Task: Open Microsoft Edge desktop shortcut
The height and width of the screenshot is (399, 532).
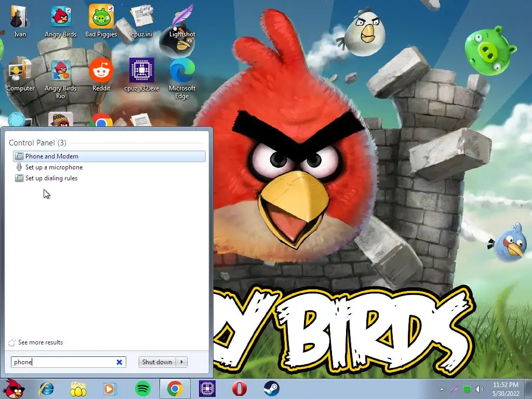Action: 182,79
